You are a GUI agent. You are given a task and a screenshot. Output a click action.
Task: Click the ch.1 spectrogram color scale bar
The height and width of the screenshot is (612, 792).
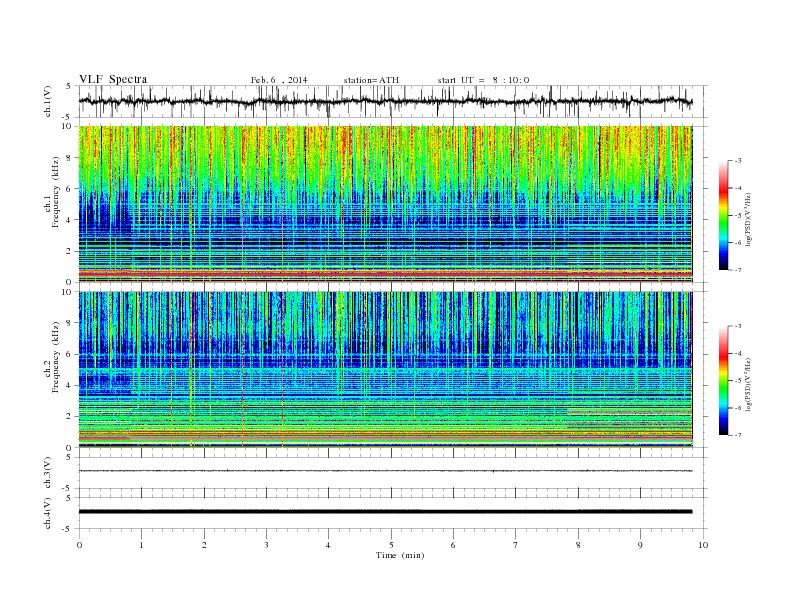(x=724, y=215)
